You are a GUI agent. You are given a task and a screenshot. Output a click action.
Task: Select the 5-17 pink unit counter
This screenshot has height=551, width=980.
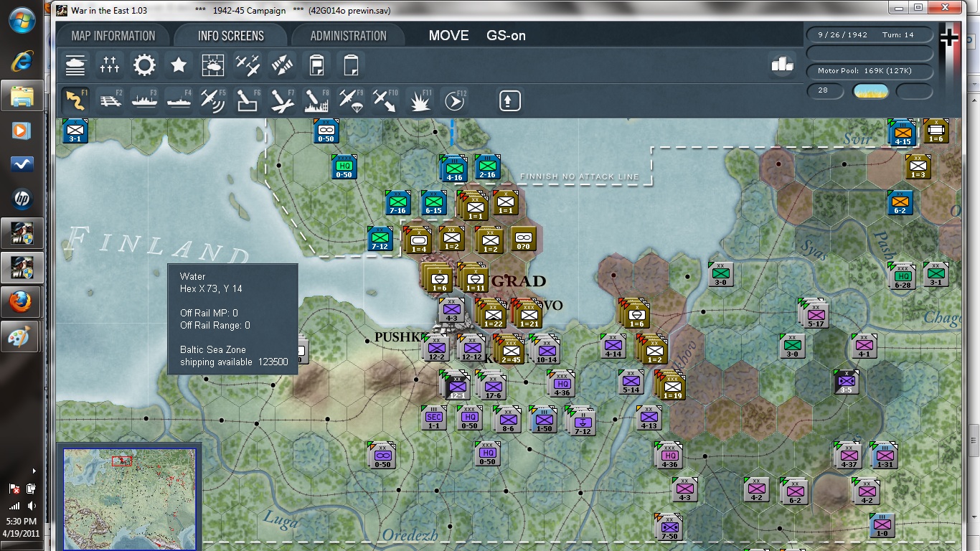pos(815,314)
